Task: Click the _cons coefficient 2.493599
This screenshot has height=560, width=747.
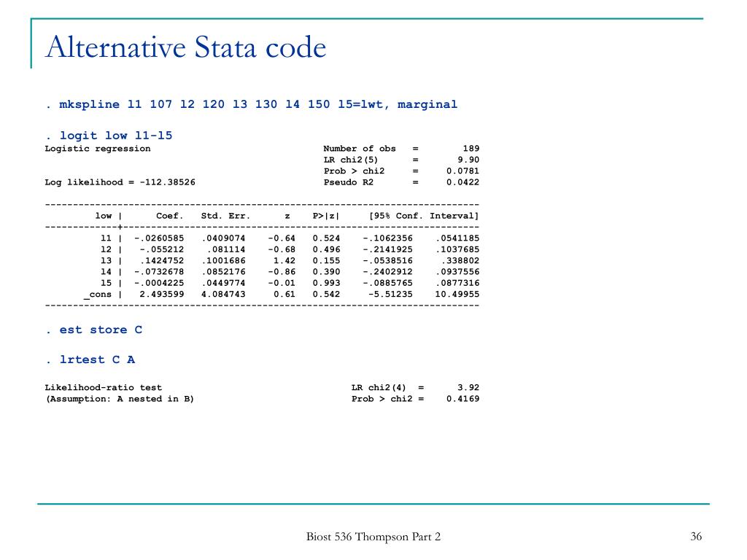Action: [x=162, y=295]
